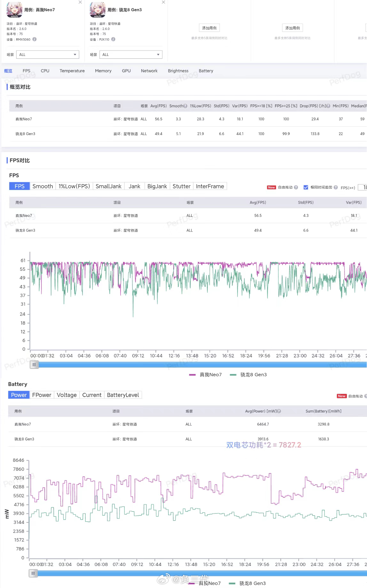
Task: Select the Smooth chart metric
Action: (43, 186)
